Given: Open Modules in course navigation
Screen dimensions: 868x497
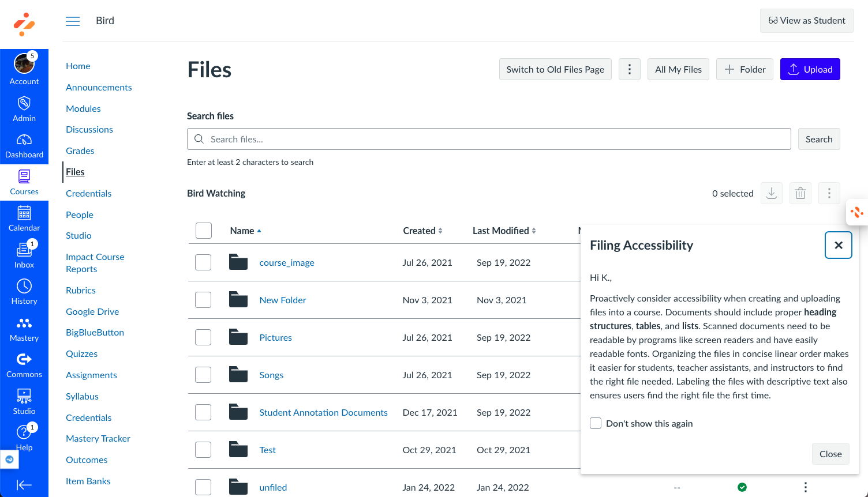Looking at the screenshot, I should tap(83, 108).
